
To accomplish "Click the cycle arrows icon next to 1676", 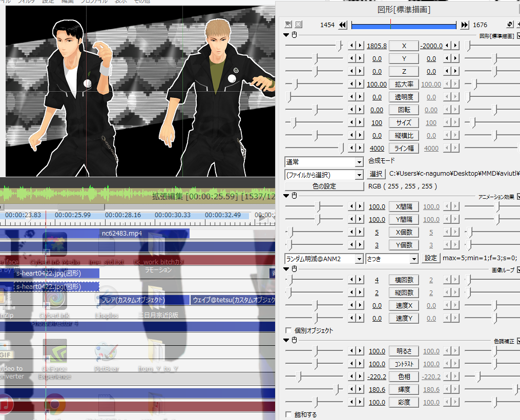I will coord(510,24).
